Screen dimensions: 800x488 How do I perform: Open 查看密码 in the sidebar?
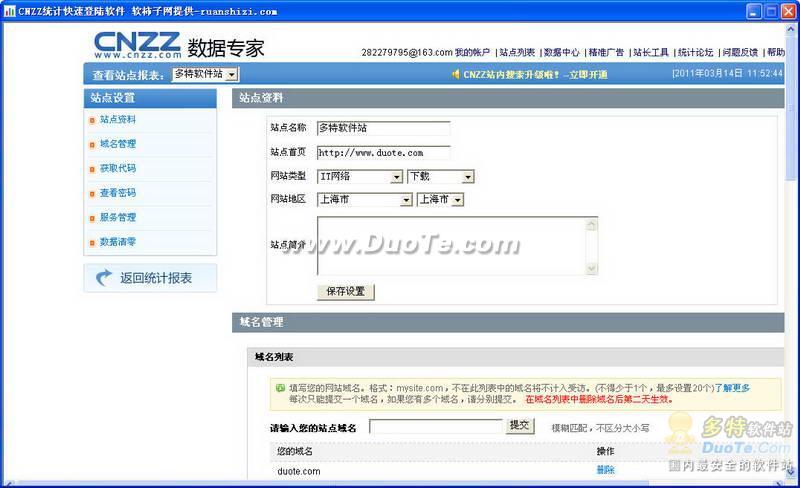click(x=118, y=193)
